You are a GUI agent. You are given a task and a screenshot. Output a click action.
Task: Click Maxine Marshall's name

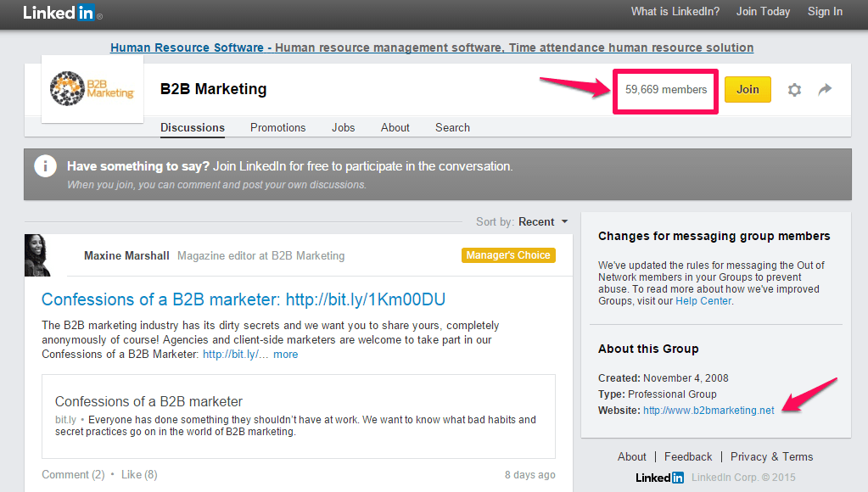(126, 255)
